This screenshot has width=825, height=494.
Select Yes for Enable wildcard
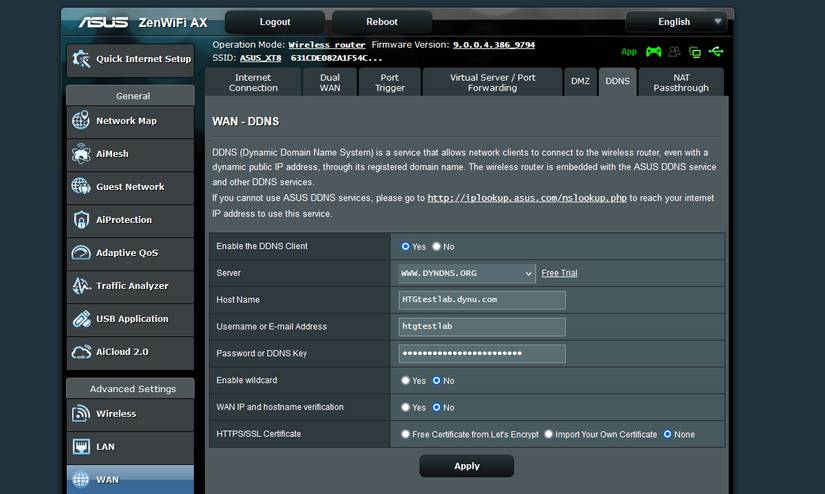(x=405, y=380)
